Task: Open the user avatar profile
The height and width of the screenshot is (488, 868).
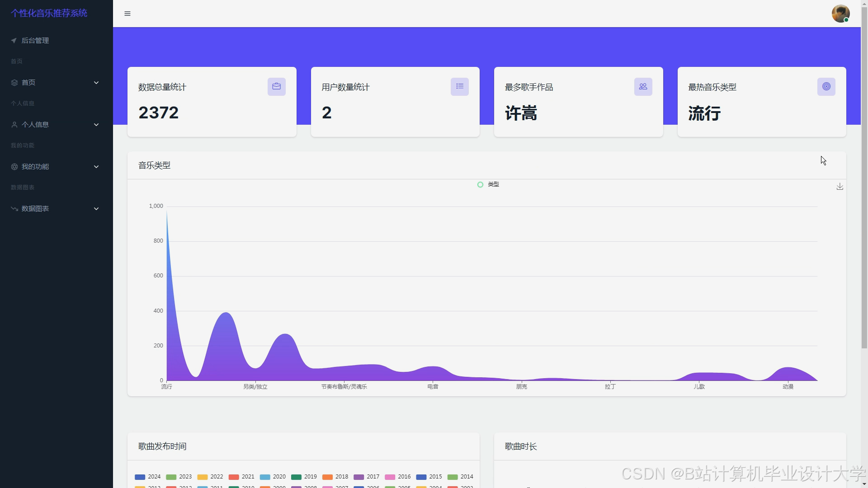Action: click(x=841, y=14)
